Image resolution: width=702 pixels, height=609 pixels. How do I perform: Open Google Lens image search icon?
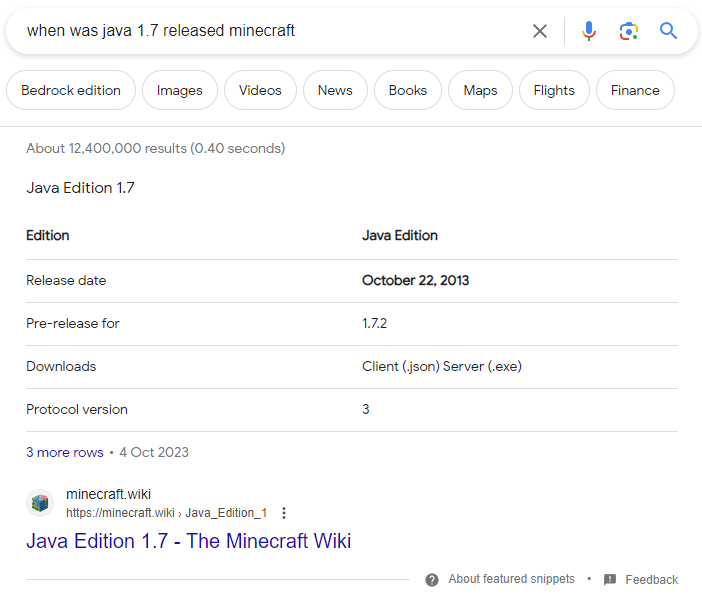[x=629, y=31]
